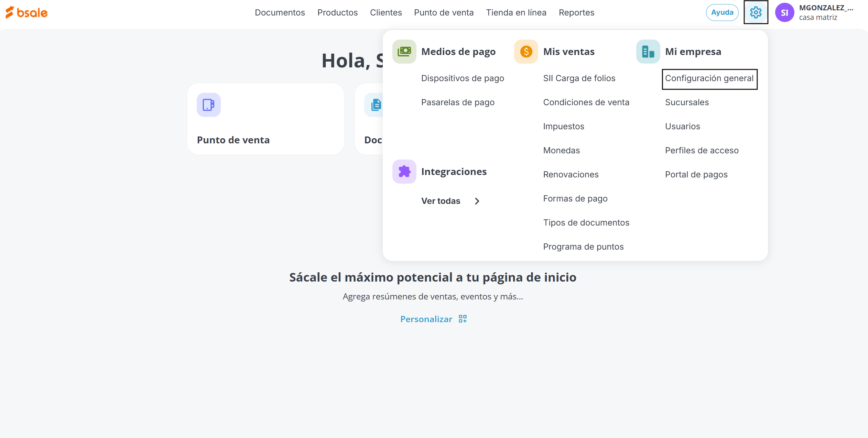The width and height of the screenshot is (868, 438).
Task: Click the Medios de pago cash icon
Action: [404, 52]
